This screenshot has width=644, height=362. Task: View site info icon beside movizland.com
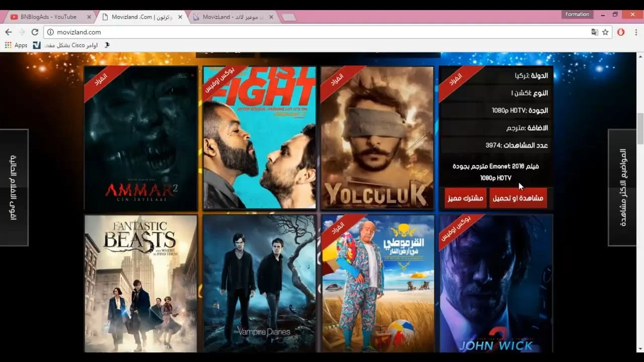point(50,32)
